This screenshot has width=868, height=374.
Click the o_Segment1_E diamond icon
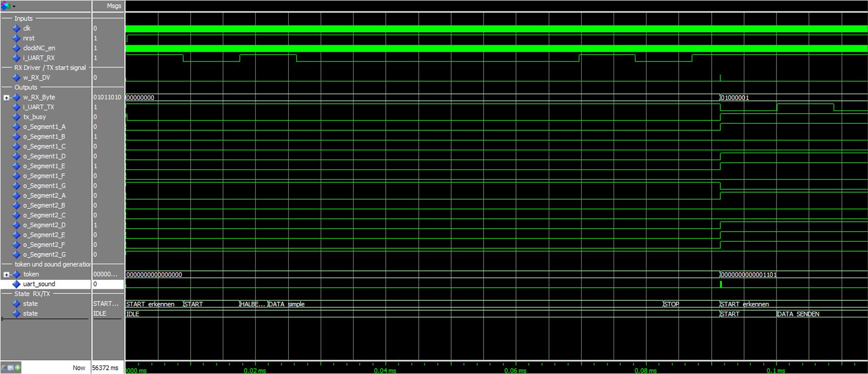pos(17,166)
